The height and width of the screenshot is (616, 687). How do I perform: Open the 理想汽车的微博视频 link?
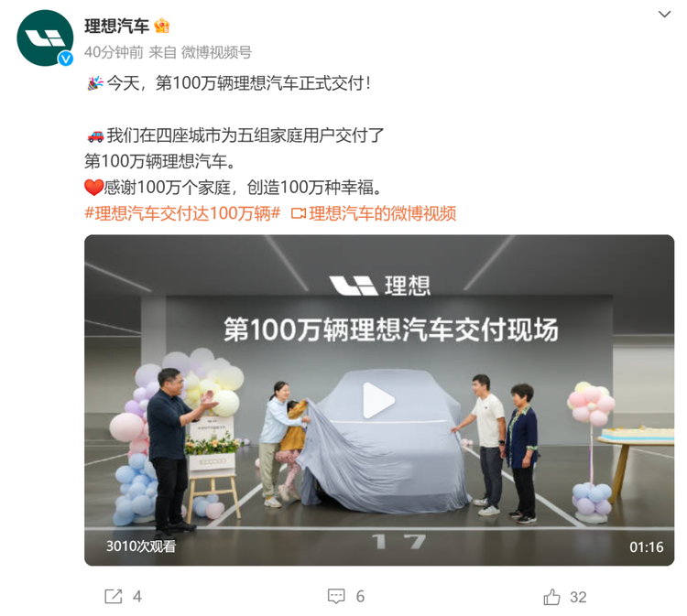click(383, 213)
